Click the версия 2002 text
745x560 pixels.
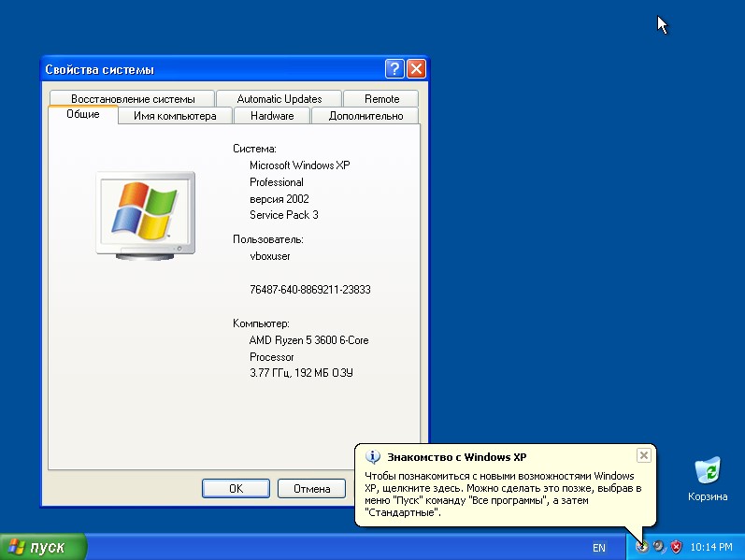point(279,199)
